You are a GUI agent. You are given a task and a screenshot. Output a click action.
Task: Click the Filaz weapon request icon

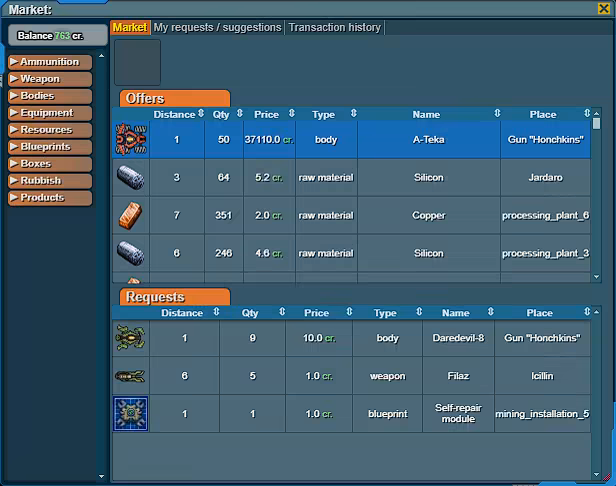[x=130, y=376]
